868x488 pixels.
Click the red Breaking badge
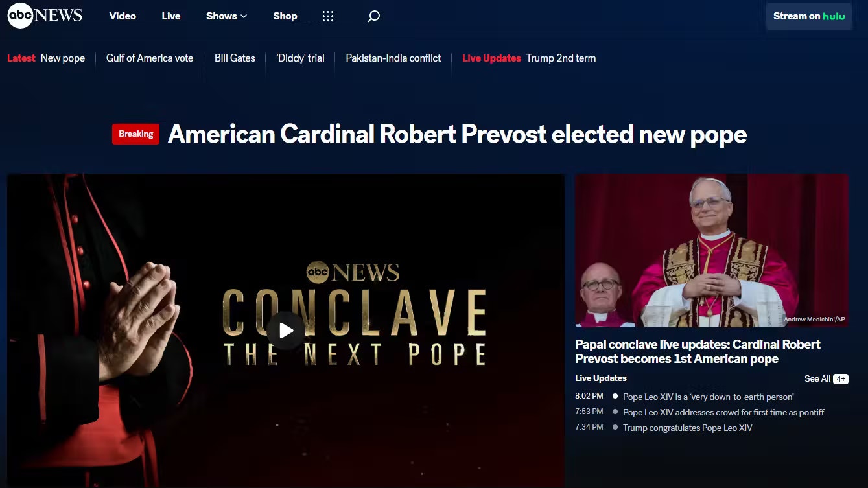[135, 134]
